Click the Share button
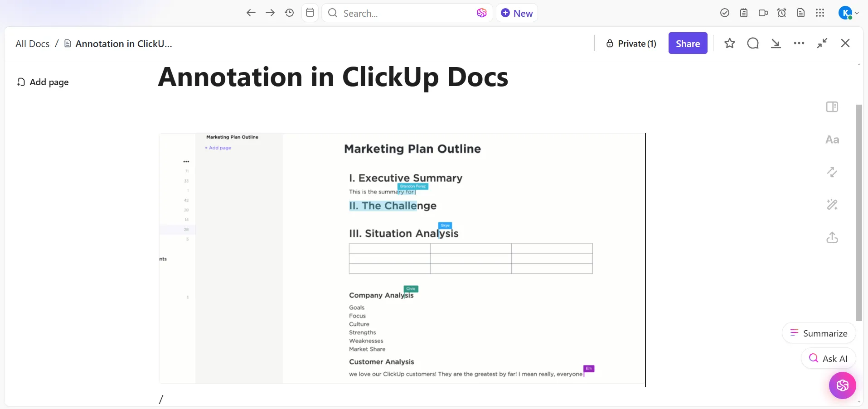The width and height of the screenshot is (868, 409). tap(688, 43)
